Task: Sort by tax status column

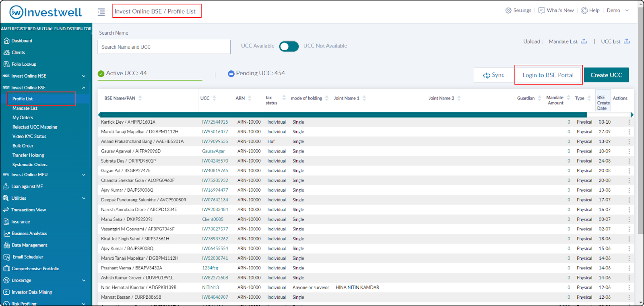Action: [x=284, y=97]
